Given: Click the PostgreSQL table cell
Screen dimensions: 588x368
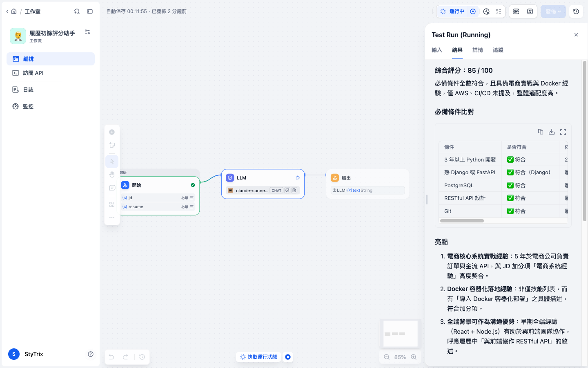Looking at the screenshot, I should pos(470,185).
